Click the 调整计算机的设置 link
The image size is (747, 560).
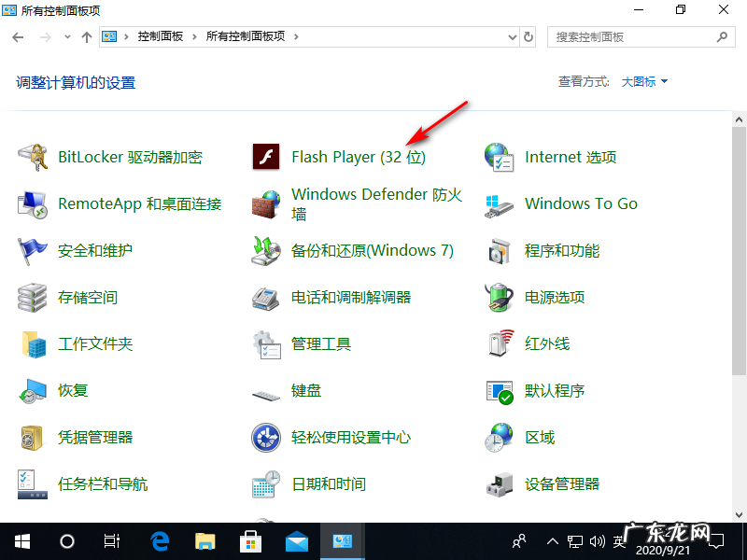(x=78, y=82)
